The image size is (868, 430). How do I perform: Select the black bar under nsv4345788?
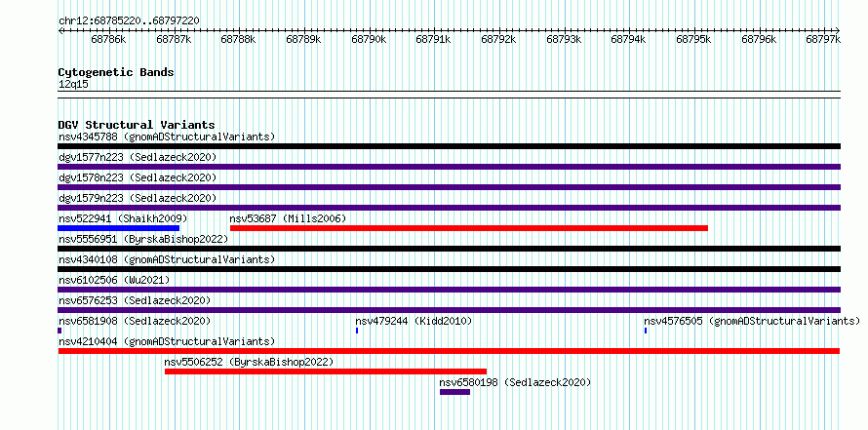coord(449,146)
